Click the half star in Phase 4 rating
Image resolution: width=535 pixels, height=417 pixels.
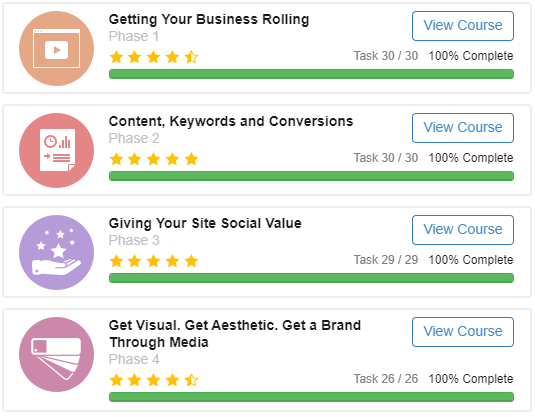pyautogui.click(x=191, y=380)
